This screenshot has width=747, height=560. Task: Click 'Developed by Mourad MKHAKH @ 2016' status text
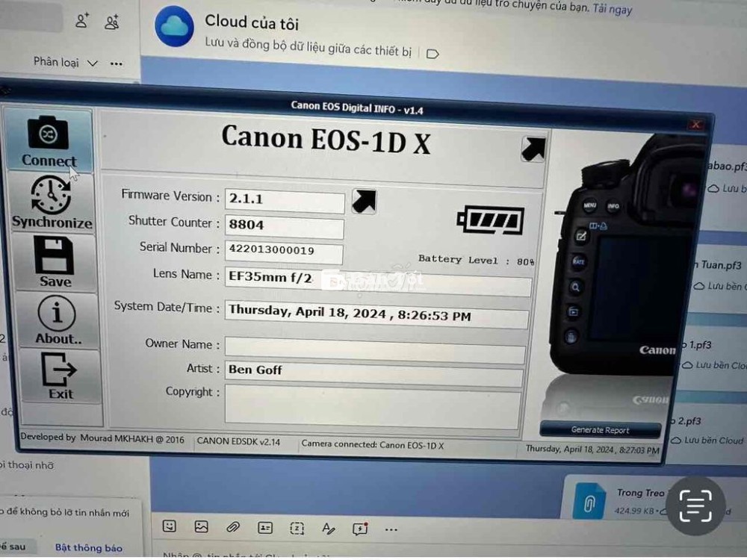102,438
